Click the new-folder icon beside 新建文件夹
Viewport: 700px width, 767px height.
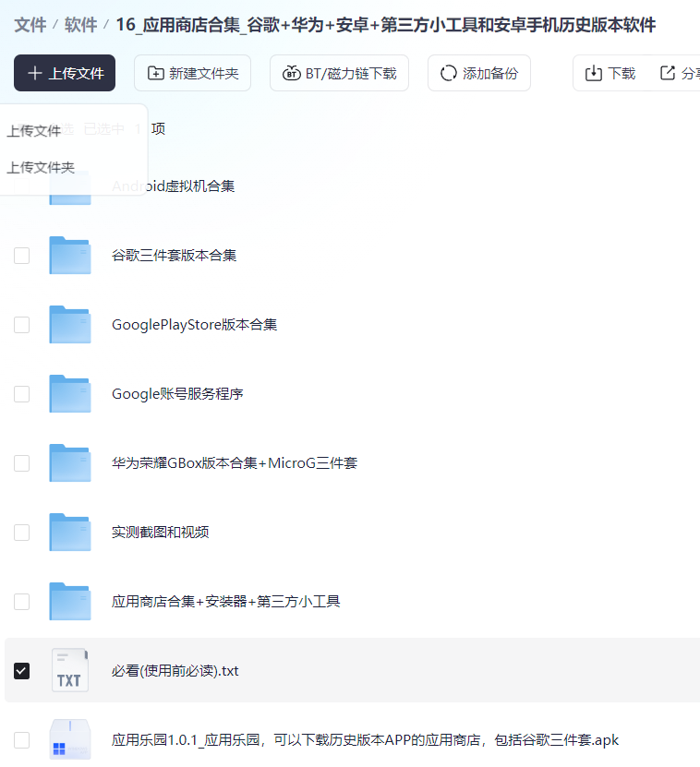[x=156, y=73]
